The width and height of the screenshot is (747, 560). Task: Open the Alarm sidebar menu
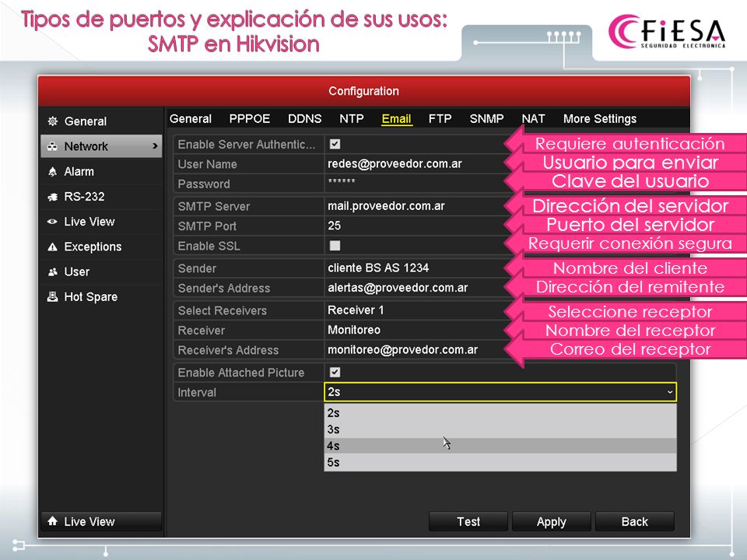[x=101, y=171]
